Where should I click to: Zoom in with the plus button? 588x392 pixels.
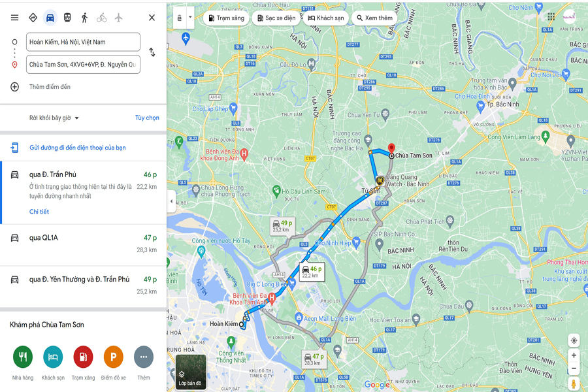pyautogui.click(x=574, y=355)
